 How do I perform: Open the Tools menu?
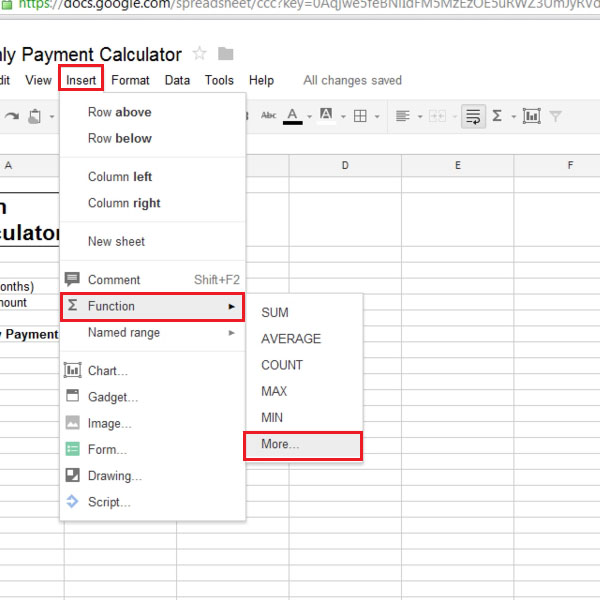pyautogui.click(x=219, y=80)
